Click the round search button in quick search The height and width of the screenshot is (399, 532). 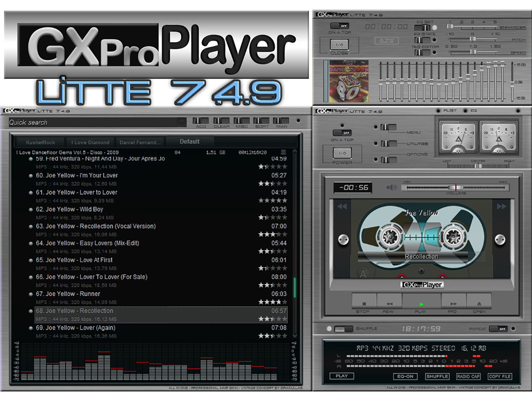click(x=181, y=122)
